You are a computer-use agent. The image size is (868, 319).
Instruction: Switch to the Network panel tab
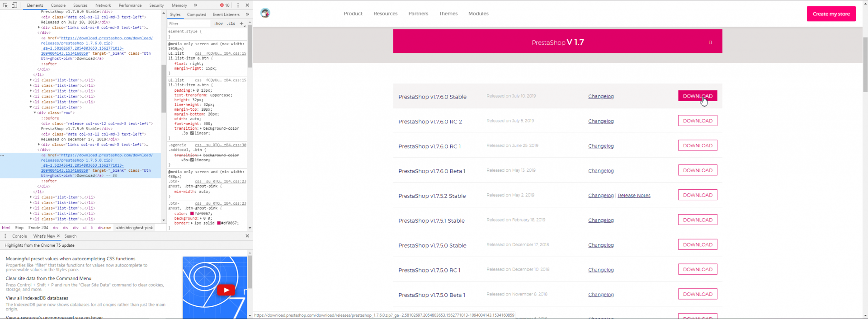click(x=103, y=5)
